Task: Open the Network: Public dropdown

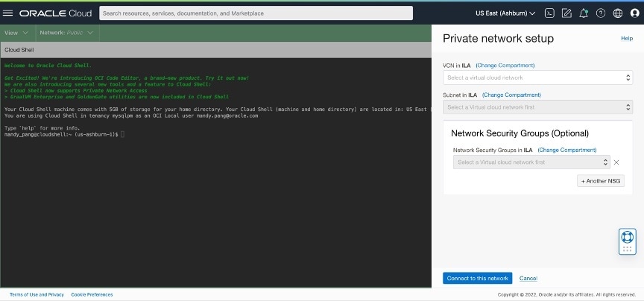Action: (66, 33)
